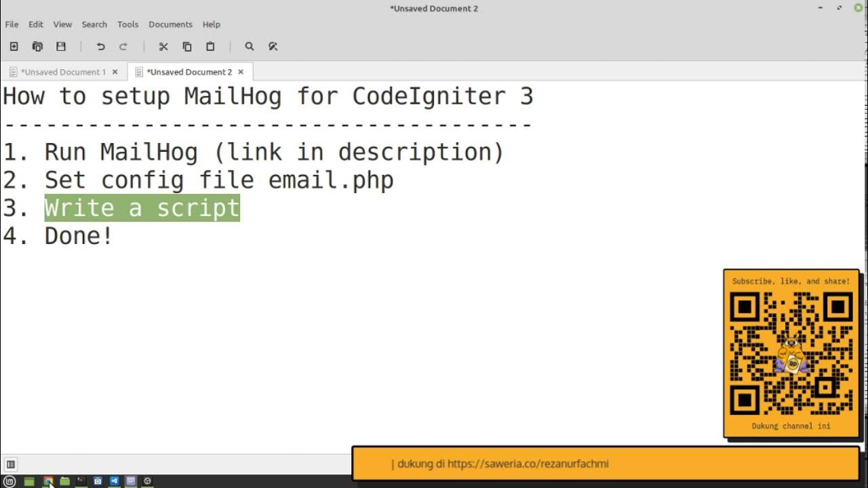Click the saweria.co/rezanurfachmi link in banner
The height and width of the screenshot is (488, 868).
pos(528,464)
